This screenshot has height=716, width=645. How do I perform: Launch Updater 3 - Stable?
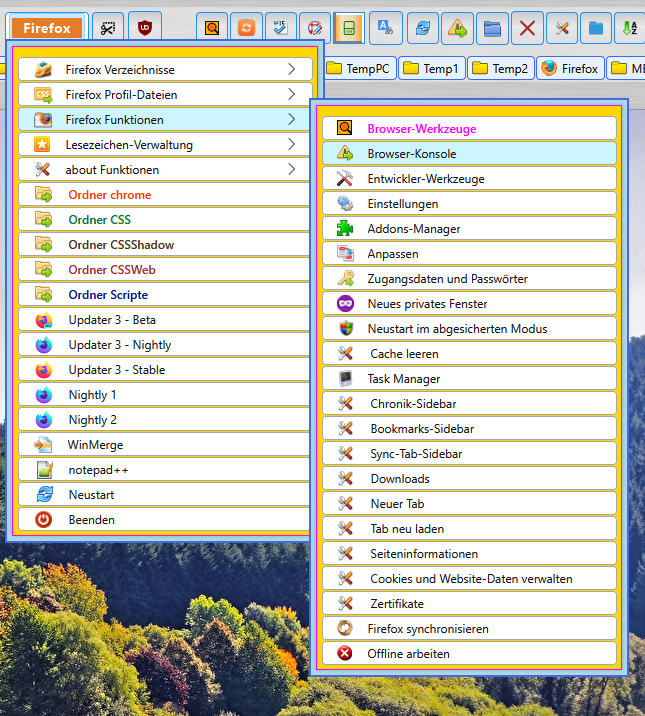[x=164, y=370]
